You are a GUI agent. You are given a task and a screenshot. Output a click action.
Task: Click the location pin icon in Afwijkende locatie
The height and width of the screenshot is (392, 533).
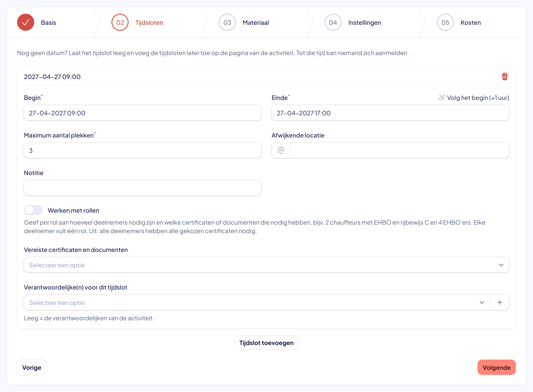point(281,151)
